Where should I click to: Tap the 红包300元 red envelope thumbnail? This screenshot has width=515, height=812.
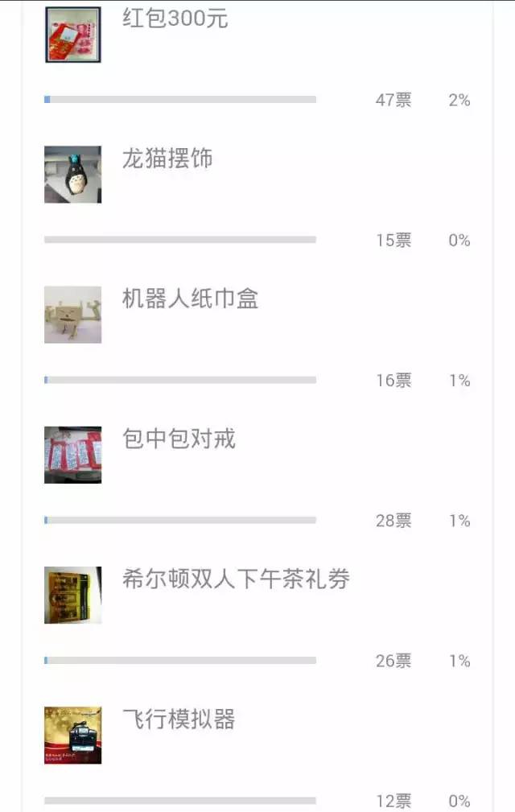[72, 35]
